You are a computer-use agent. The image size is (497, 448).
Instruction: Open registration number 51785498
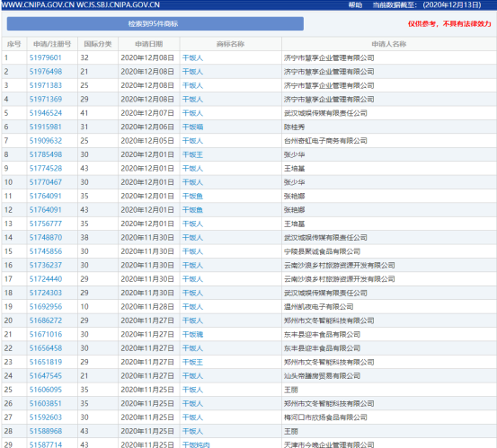tap(46, 154)
